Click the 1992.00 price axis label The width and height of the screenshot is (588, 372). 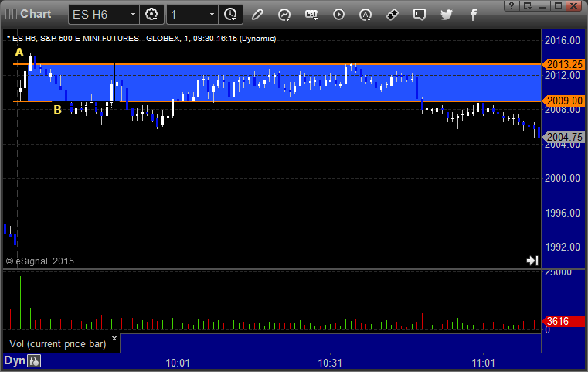(x=563, y=247)
